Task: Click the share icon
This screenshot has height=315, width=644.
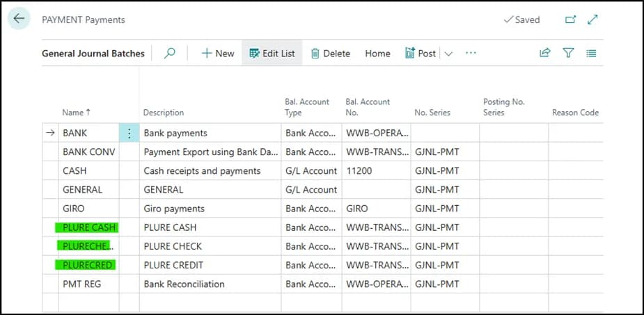Action: tap(544, 53)
